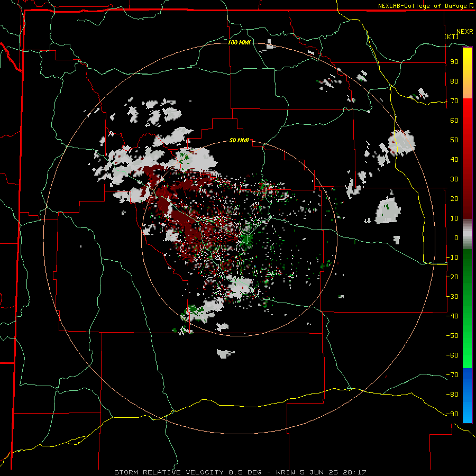
Task: Click the -70 value on the velocity scale
Action: [x=452, y=374]
